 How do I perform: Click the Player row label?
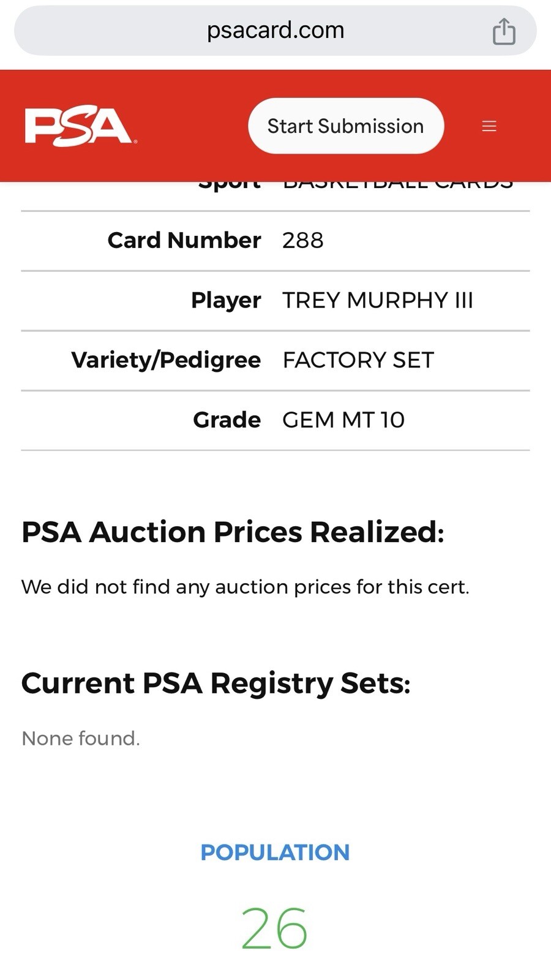(226, 300)
